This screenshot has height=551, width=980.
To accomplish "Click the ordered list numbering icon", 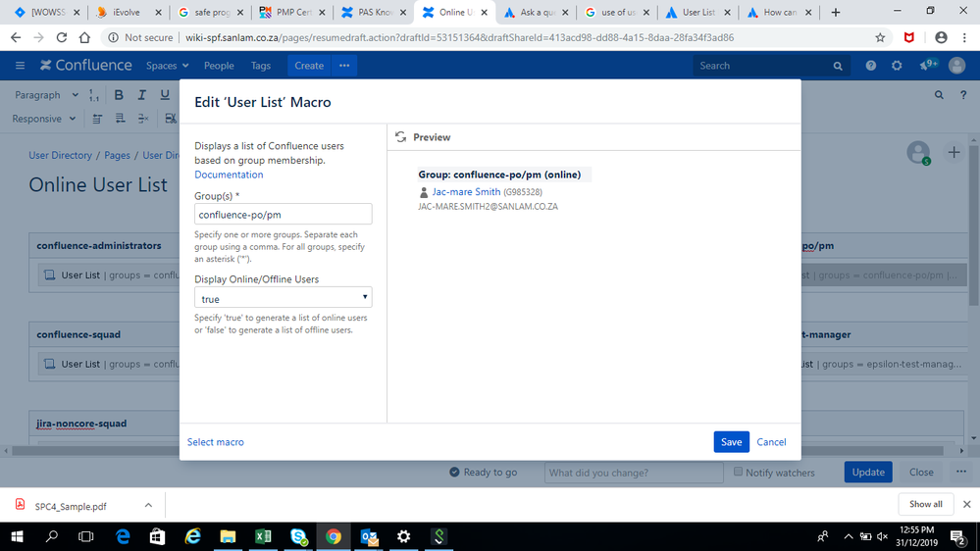I will point(94,95).
